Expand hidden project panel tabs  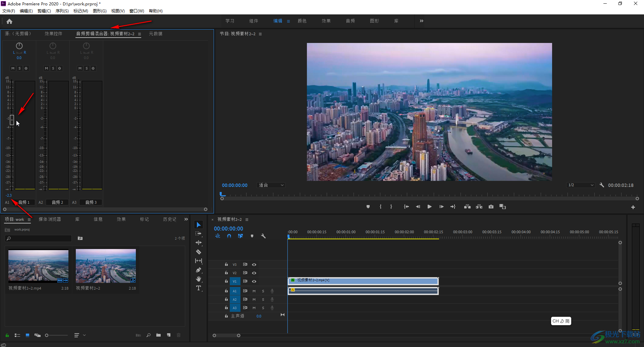[x=186, y=219]
